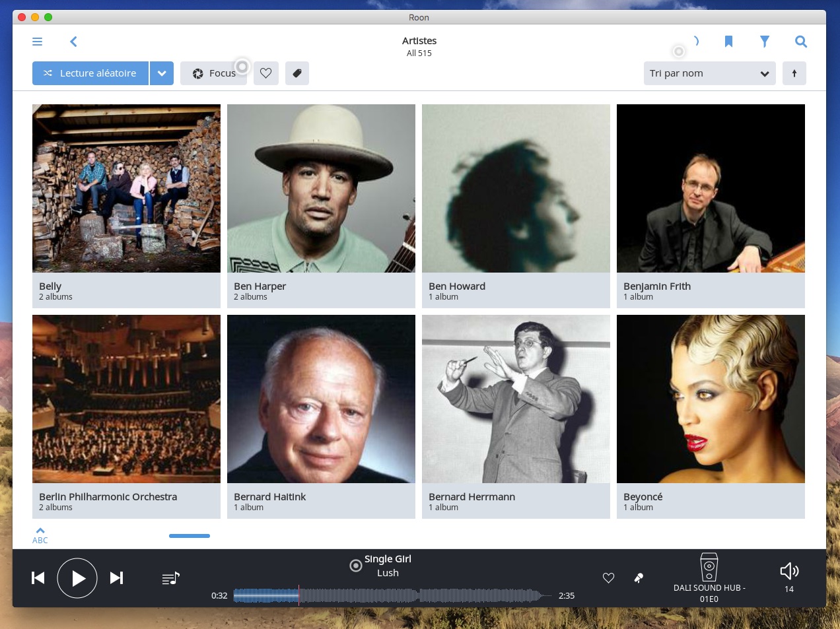840x629 pixels.
Task: Open Bernard Herrmann photo
Action: [x=516, y=399]
